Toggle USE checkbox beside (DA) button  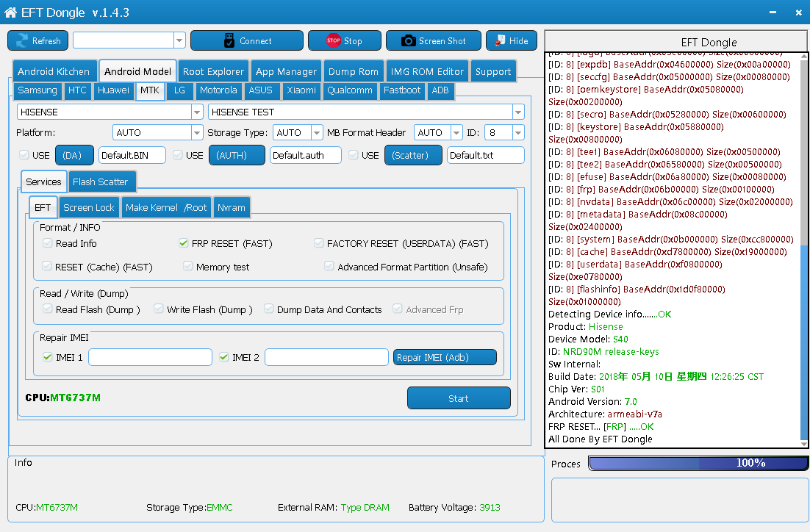click(x=24, y=155)
